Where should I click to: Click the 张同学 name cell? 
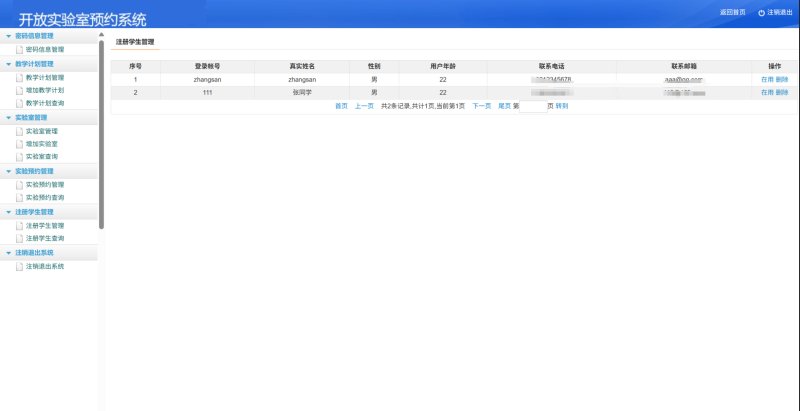(x=302, y=93)
